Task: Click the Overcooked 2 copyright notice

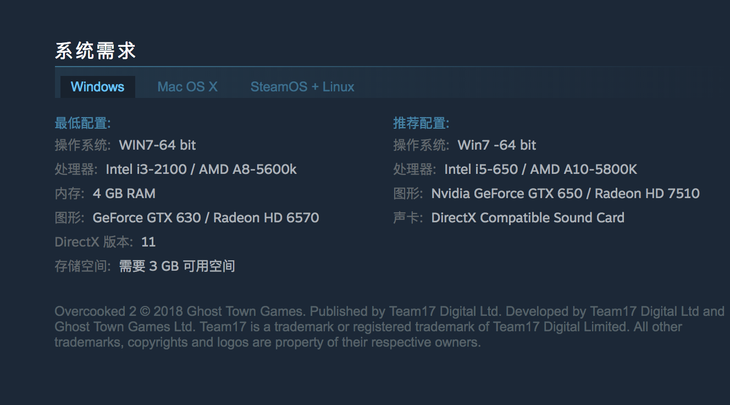Action: (x=389, y=327)
